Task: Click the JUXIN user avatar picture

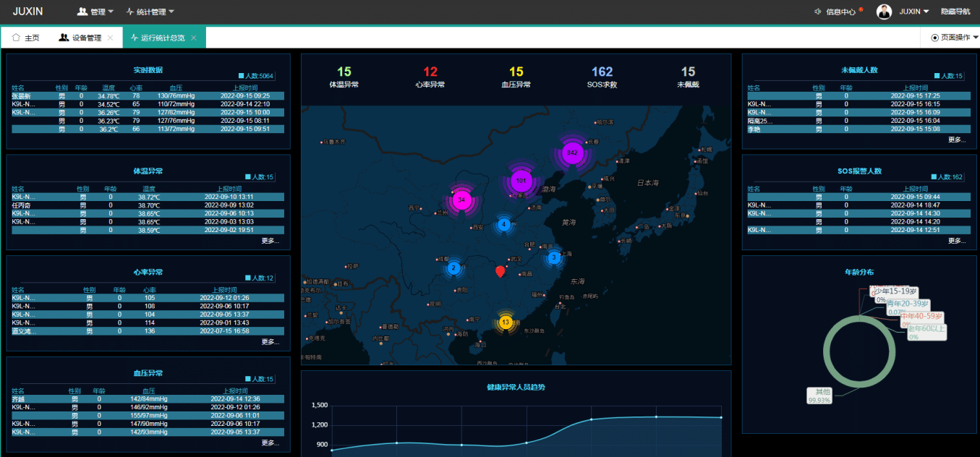Action: coord(884,12)
